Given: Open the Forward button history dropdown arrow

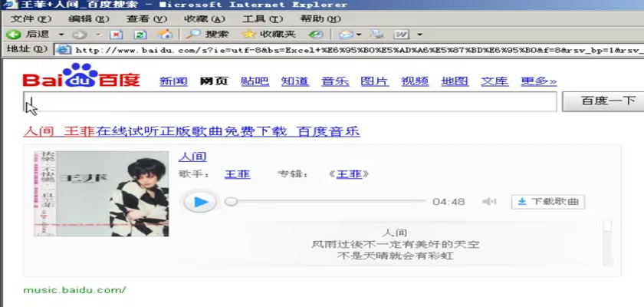Looking at the screenshot, I should click(x=99, y=35).
